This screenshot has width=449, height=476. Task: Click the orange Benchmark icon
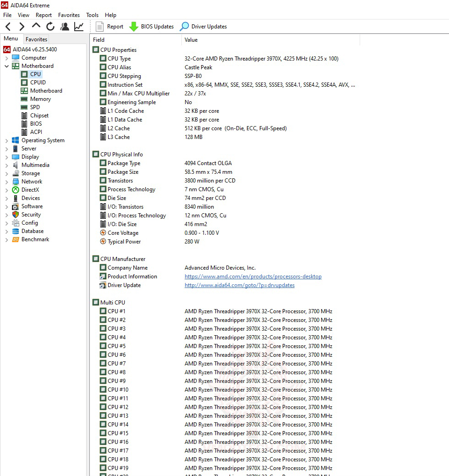(16, 239)
